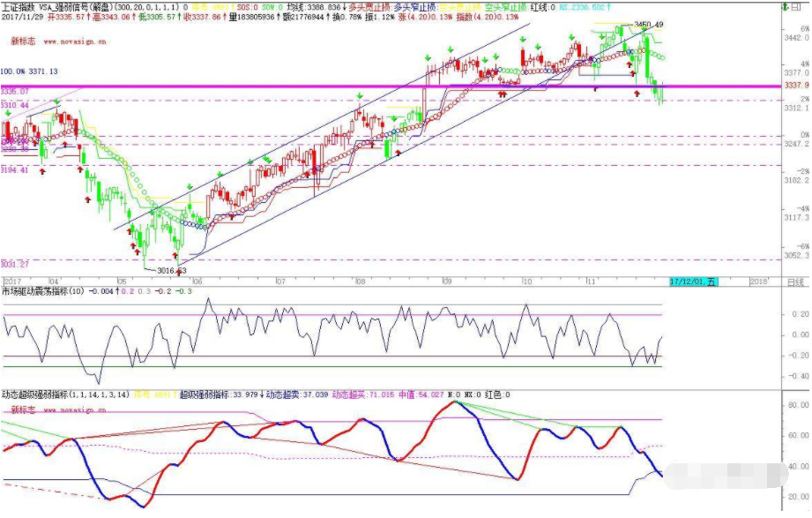Click the closing price 收3337.86 in the quote line
This screenshot has height=518, width=812.
pyautogui.click(x=203, y=17)
